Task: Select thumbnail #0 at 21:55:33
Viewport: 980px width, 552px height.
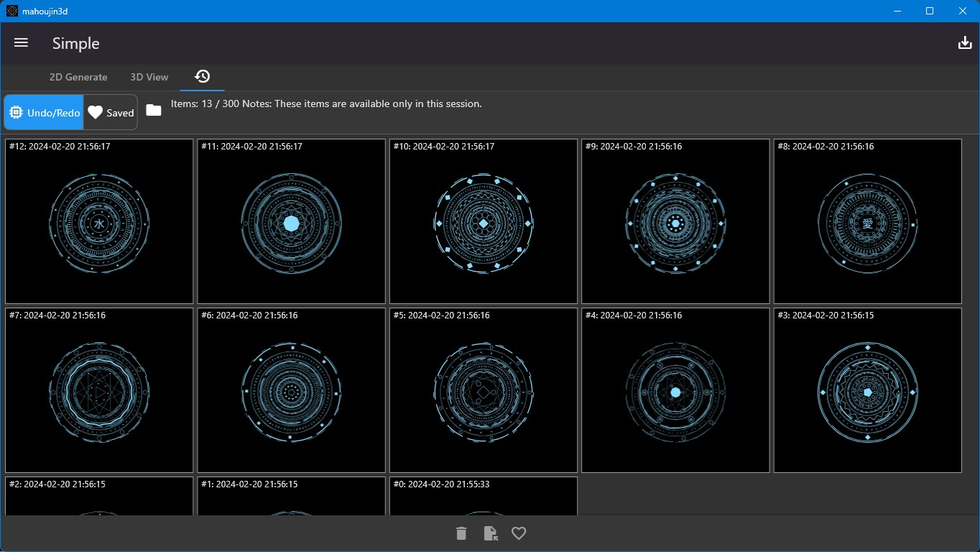Action: [484, 496]
